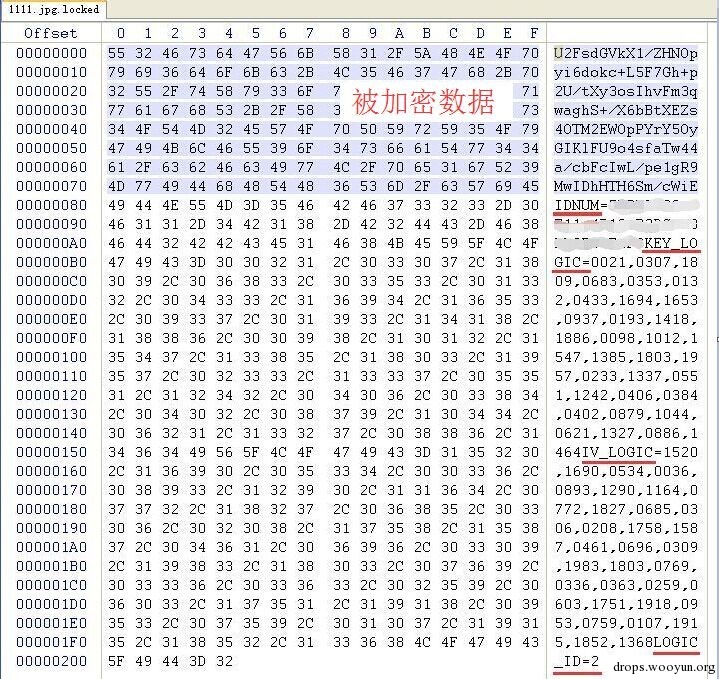Click the offset row label 00000040
Screen dimensions: 719x679
click(x=51, y=129)
